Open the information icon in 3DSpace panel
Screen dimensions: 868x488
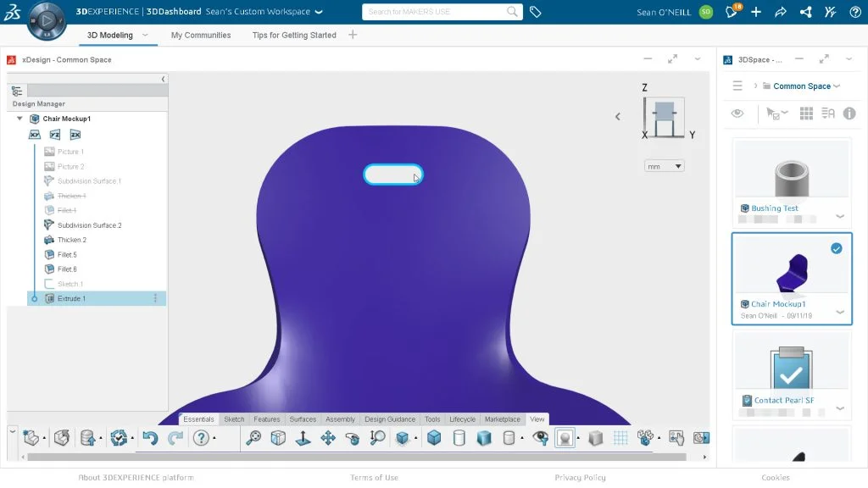(849, 113)
